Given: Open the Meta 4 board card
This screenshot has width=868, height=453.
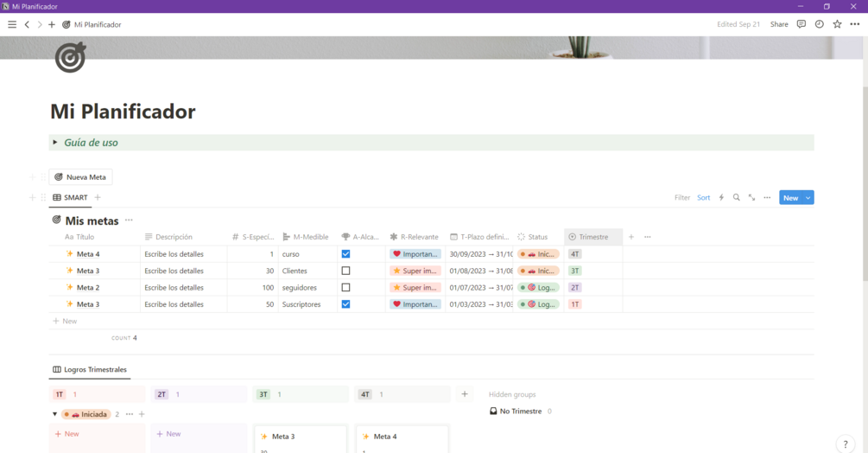Looking at the screenshot, I should [x=402, y=439].
